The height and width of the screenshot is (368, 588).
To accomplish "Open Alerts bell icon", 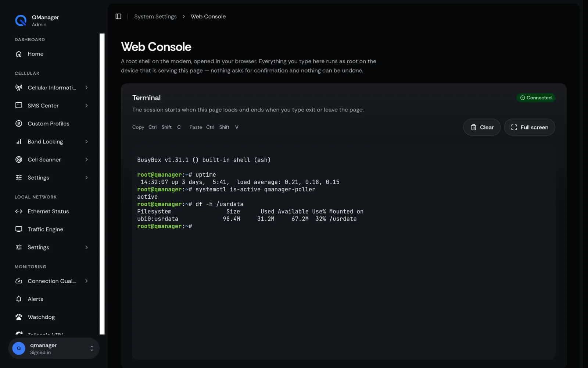I will point(19,299).
